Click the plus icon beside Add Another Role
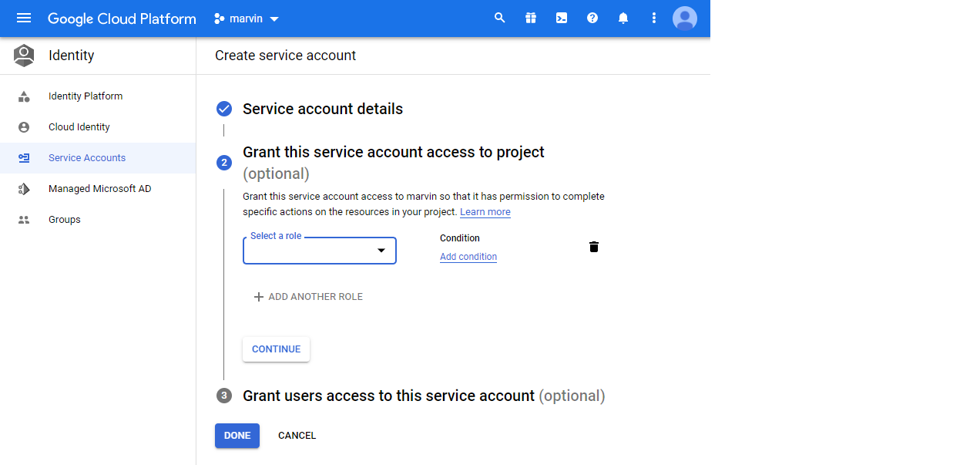Screen dimensions: 980x465 259,297
